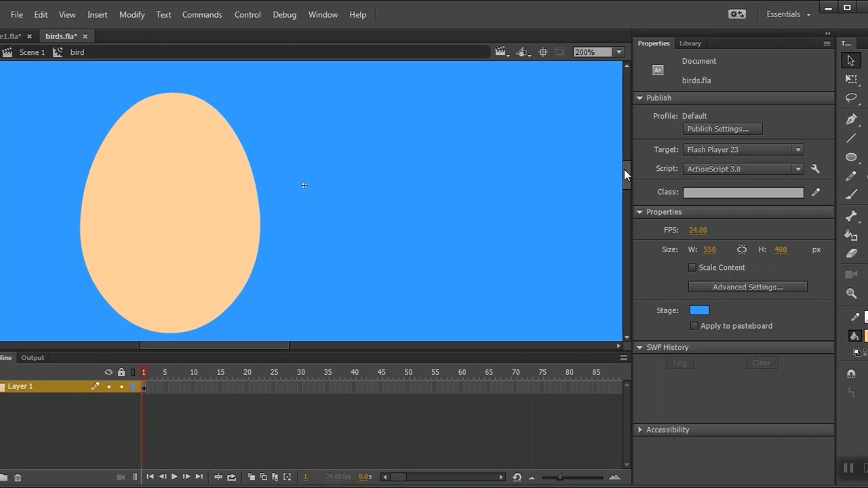Open the Target Flash Player dropdown

click(743, 150)
